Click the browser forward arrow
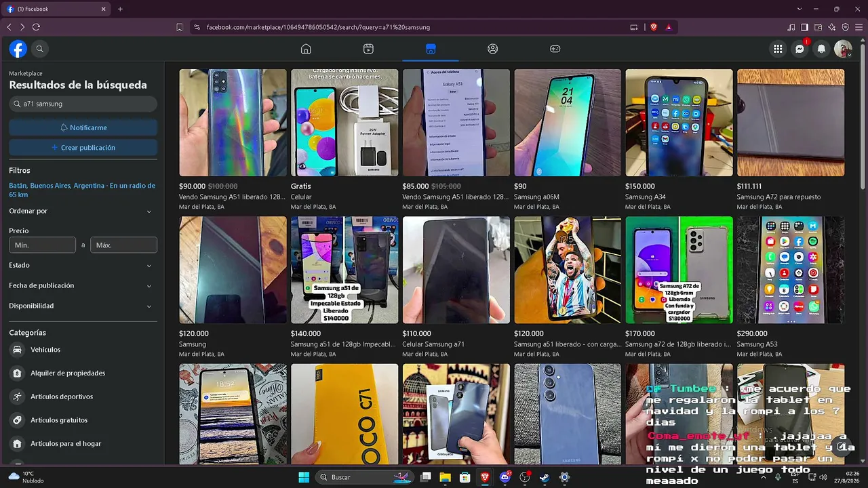 click(22, 27)
